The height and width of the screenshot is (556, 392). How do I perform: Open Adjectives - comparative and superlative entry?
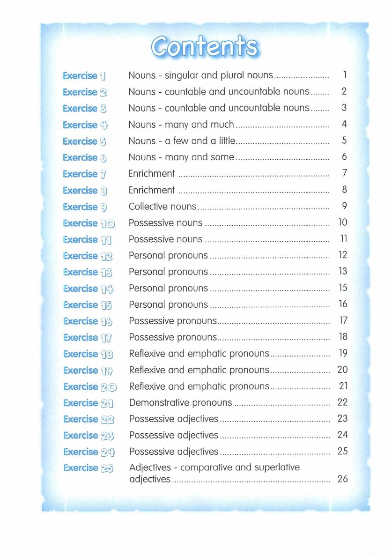coord(214,467)
